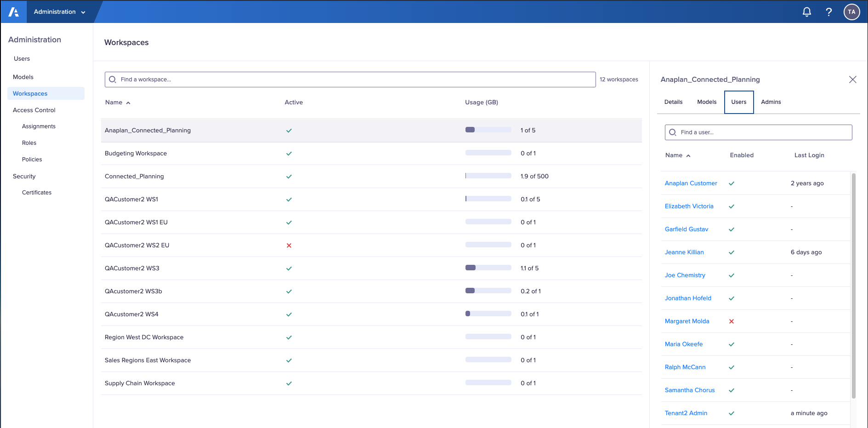Click the user search magnifier icon
The image size is (868, 428).
pyautogui.click(x=673, y=132)
